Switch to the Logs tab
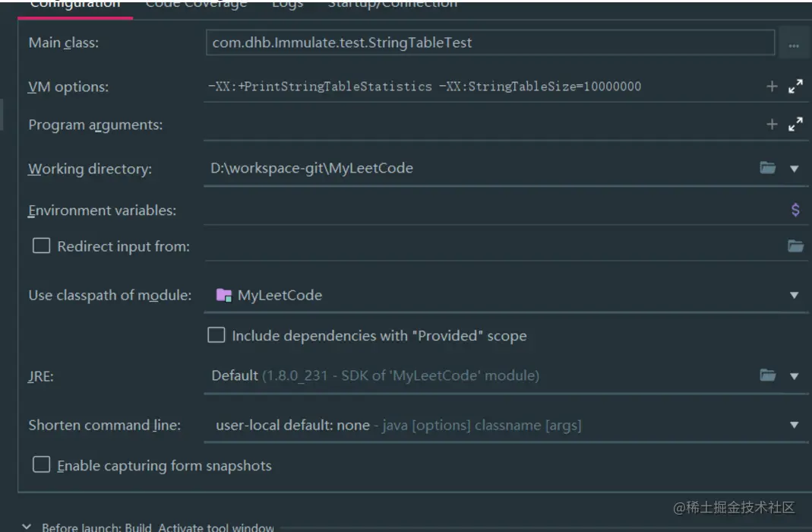 tap(287, 4)
